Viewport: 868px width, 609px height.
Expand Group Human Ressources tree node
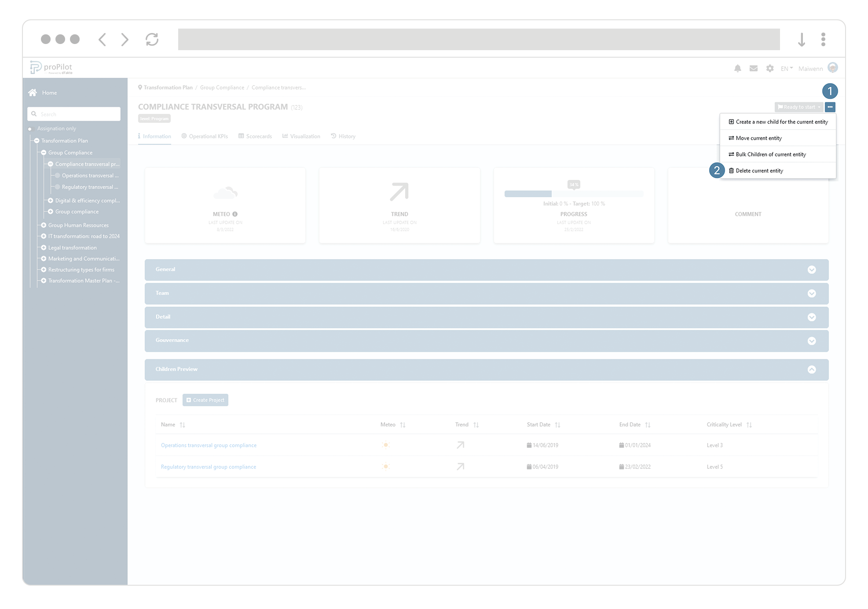tap(44, 225)
